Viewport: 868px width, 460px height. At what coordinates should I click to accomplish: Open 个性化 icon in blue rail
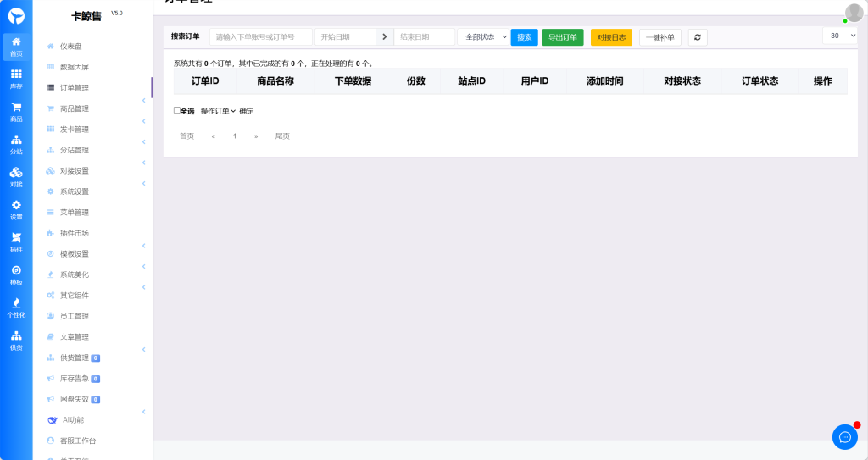(x=16, y=308)
